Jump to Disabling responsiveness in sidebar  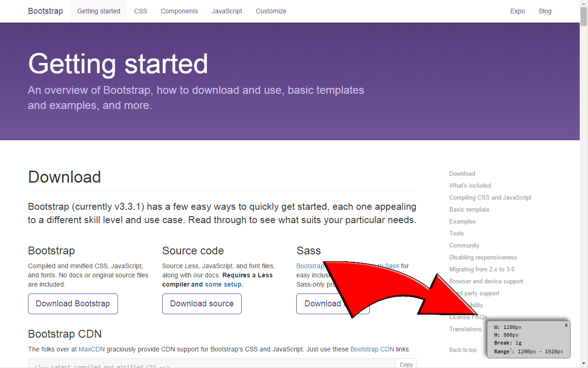tap(483, 257)
